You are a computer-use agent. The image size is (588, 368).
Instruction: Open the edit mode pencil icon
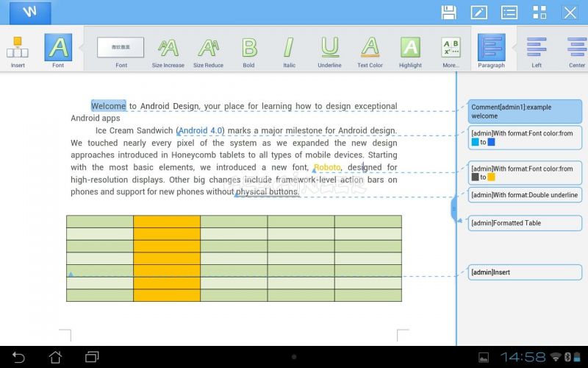coord(479,13)
